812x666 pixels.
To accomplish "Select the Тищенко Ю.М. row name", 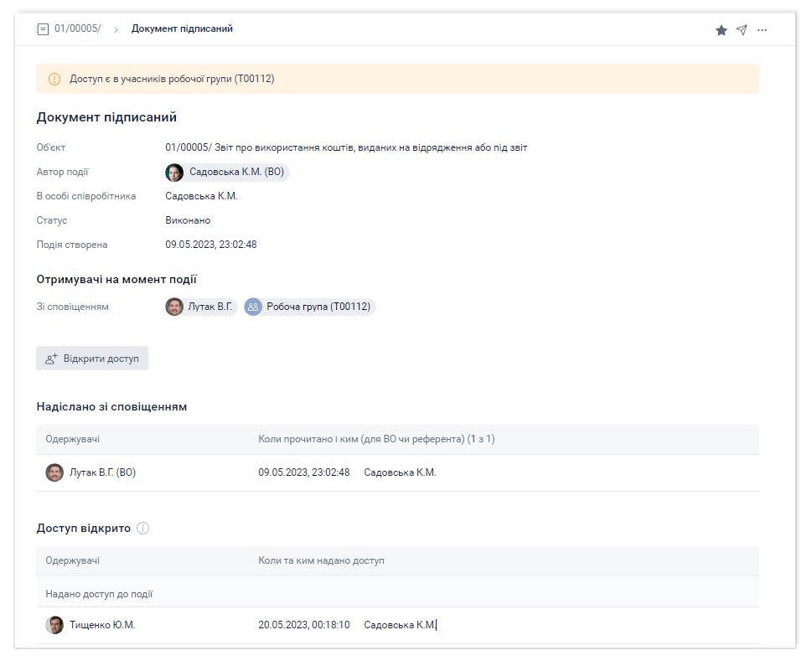I will tap(102, 625).
